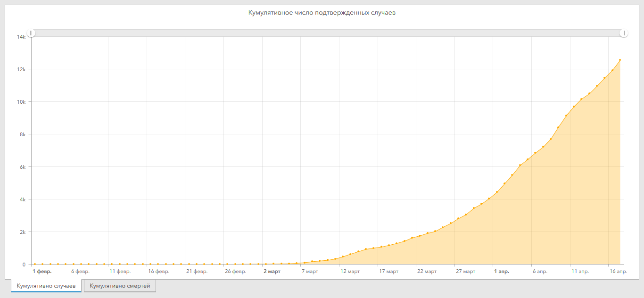
Task: Click the chart title Кумулятивное число подтвержденных случаев
Action: [x=322, y=13]
